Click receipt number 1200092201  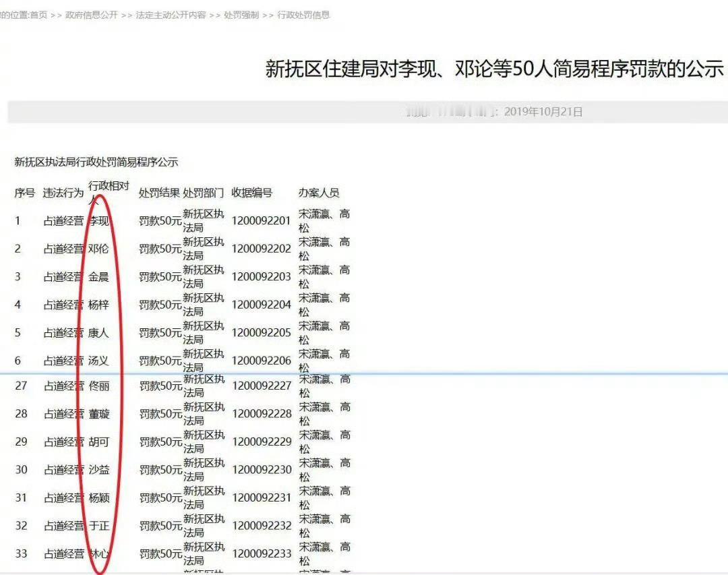click(x=260, y=220)
